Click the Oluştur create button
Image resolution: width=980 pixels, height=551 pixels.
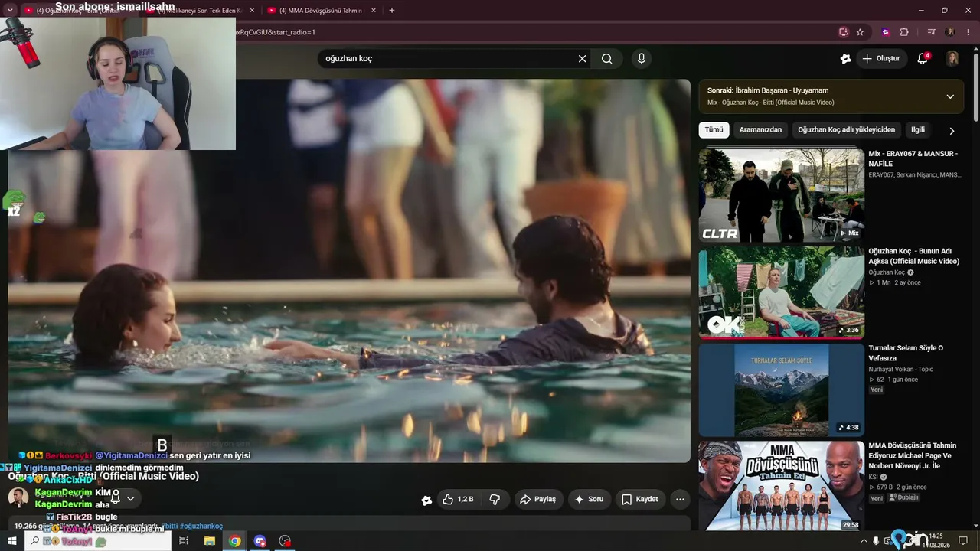[881, 58]
